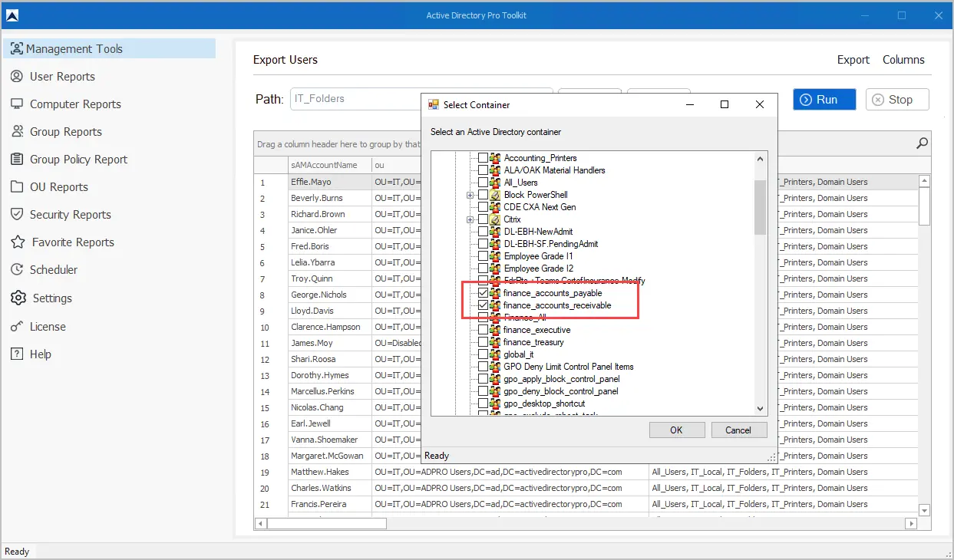Expand the Block PowerShell node
Image resolution: width=954 pixels, height=560 pixels.
pos(470,195)
